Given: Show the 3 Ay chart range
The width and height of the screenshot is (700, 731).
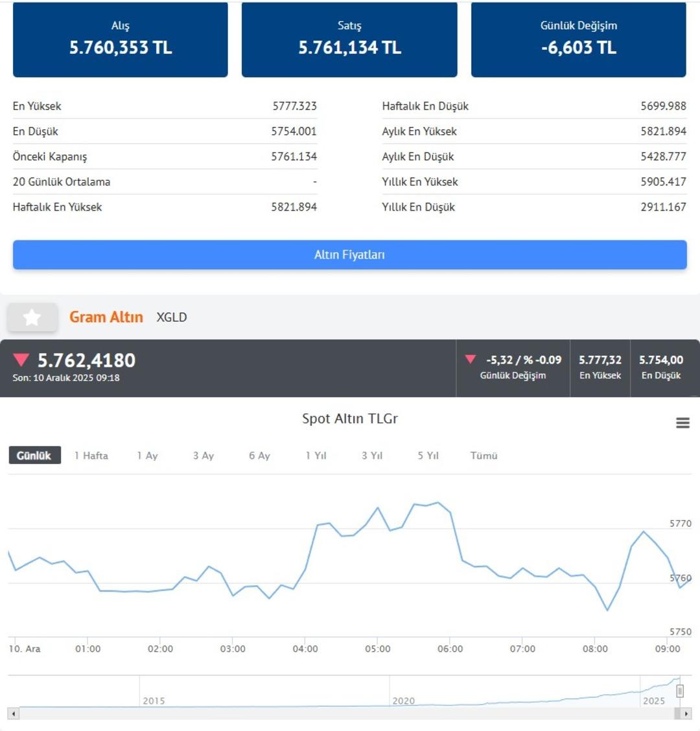Looking at the screenshot, I should [x=203, y=456].
